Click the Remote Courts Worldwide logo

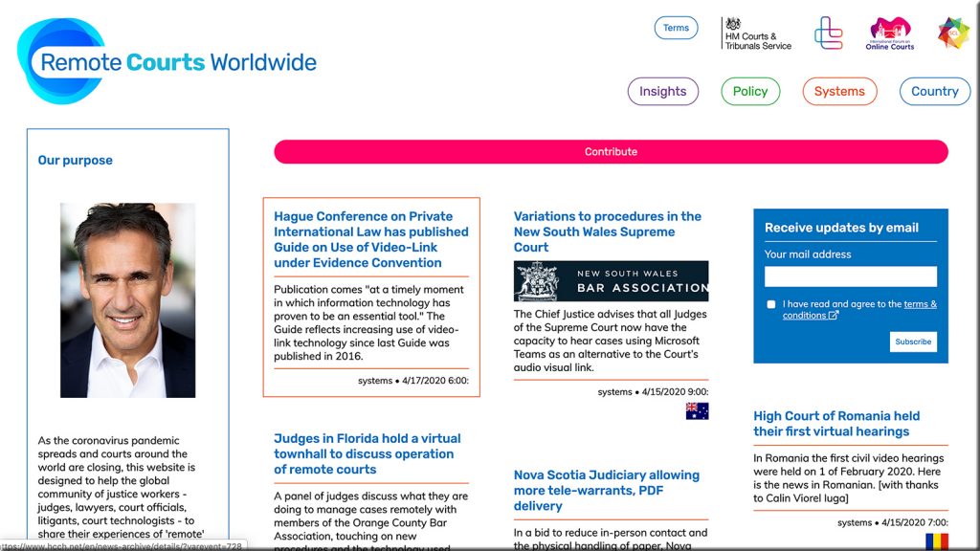click(x=167, y=61)
